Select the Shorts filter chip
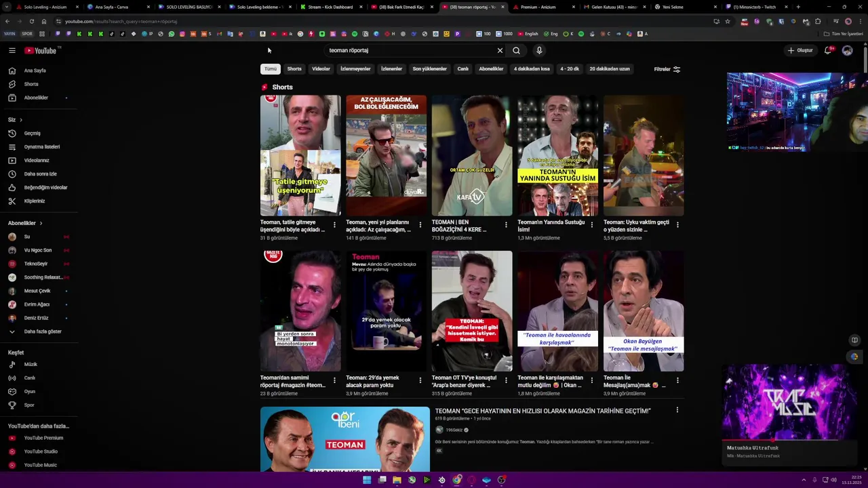This screenshot has height=488, width=868. pyautogui.click(x=294, y=69)
